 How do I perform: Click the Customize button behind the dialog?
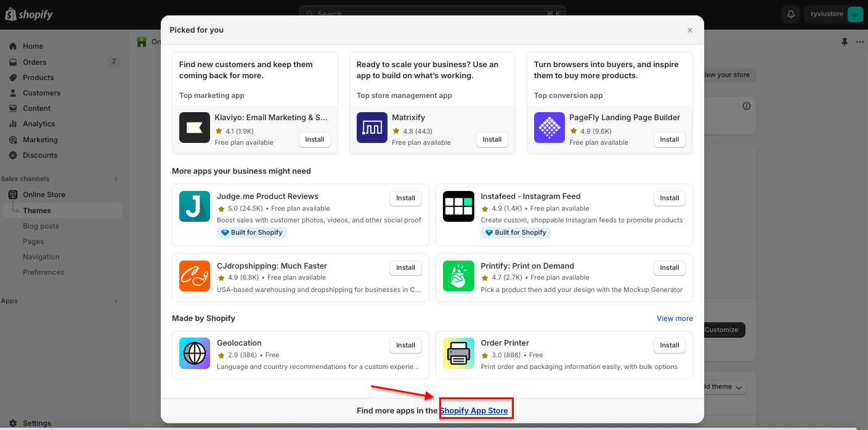click(724, 330)
